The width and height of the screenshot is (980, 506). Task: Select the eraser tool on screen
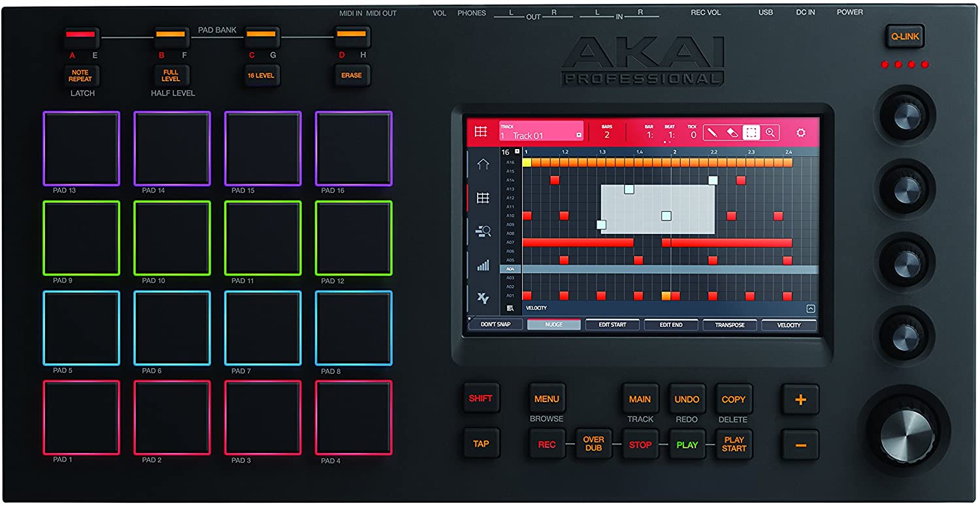[x=732, y=133]
